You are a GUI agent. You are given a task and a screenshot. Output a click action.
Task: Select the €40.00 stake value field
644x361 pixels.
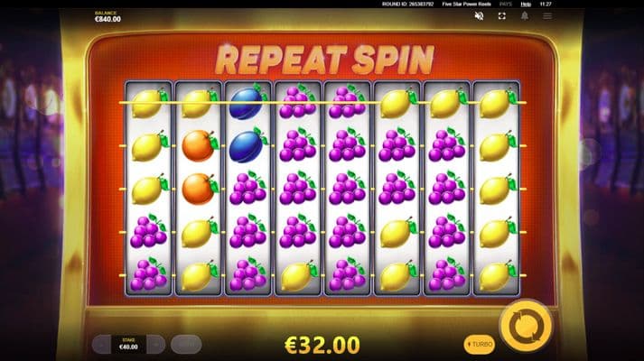tap(128, 345)
